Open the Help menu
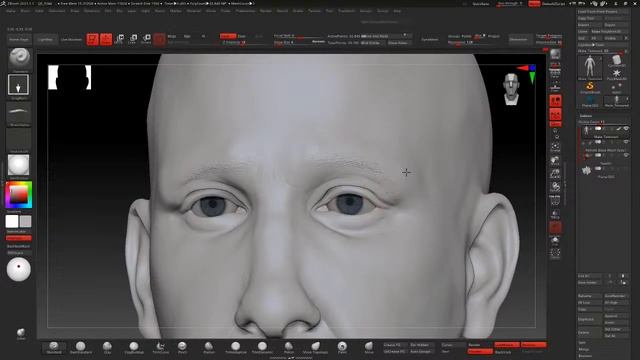The width and height of the screenshot is (640, 360). coord(397,11)
